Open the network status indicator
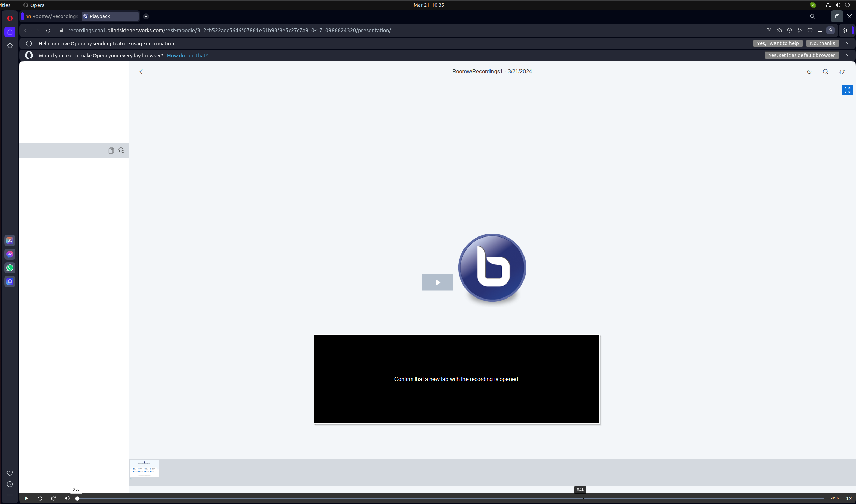Viewport: 856px width, 504px height. tap(828, 5)
